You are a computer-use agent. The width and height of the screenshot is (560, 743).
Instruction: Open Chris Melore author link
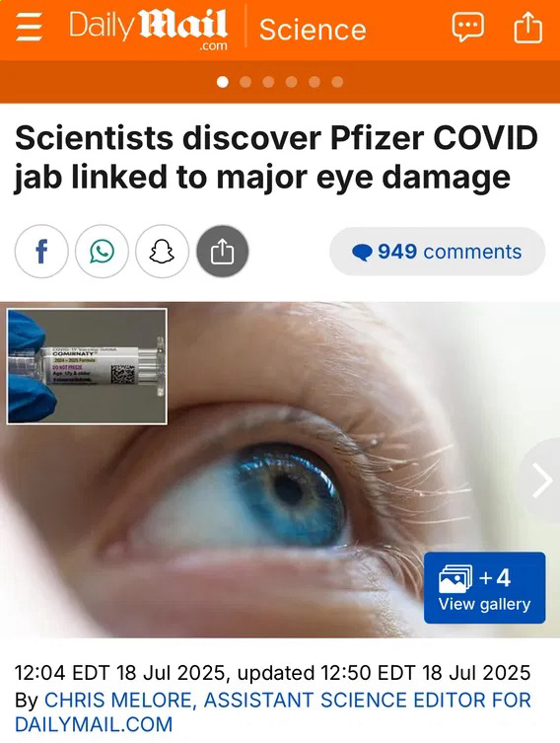coord(117,700)
